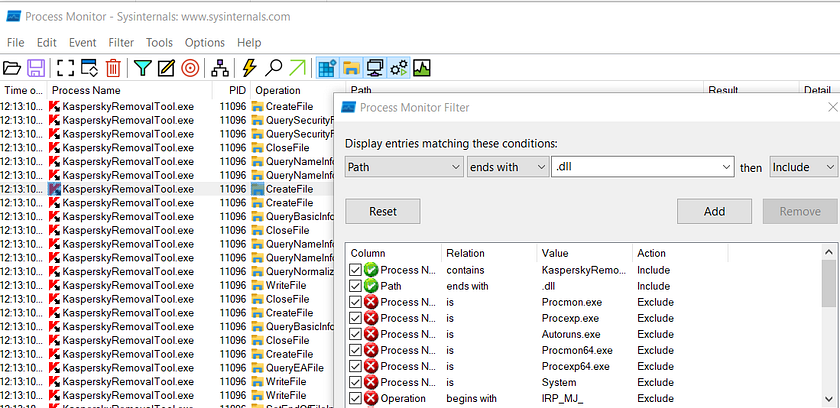840x408 pixels.
Task: Open the 'ends with' relation dropdown
Action: [x=508, y=167]
